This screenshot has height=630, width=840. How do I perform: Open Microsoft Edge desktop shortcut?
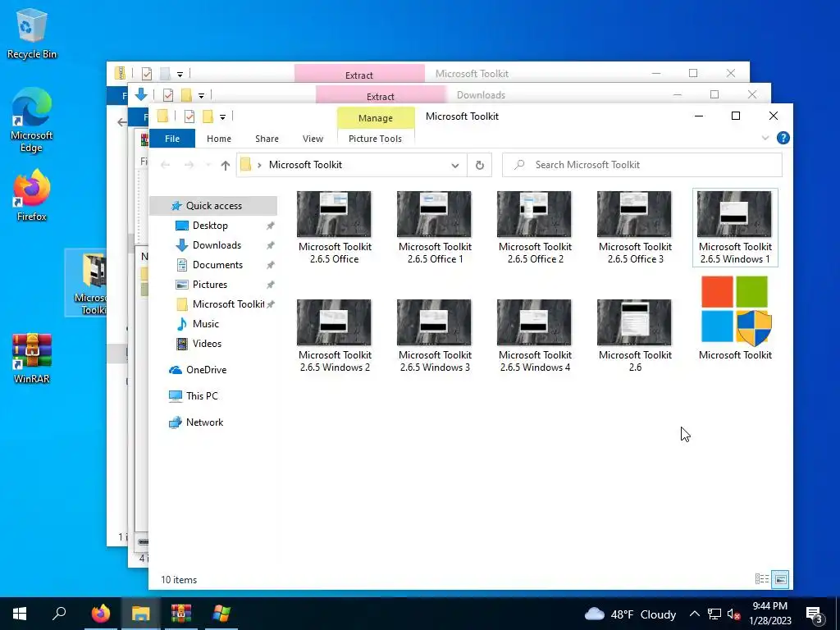tap(32, 120)
